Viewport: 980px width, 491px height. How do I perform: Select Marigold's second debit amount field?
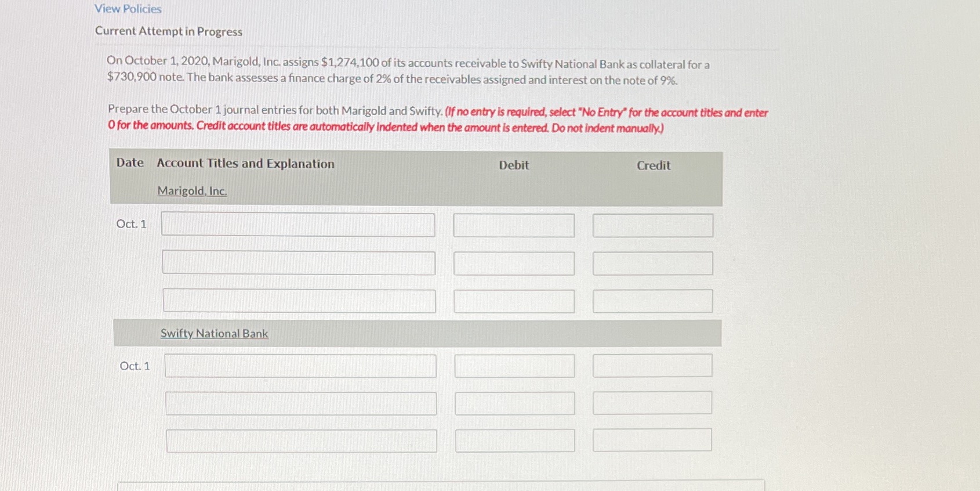(x=513, y=263)
